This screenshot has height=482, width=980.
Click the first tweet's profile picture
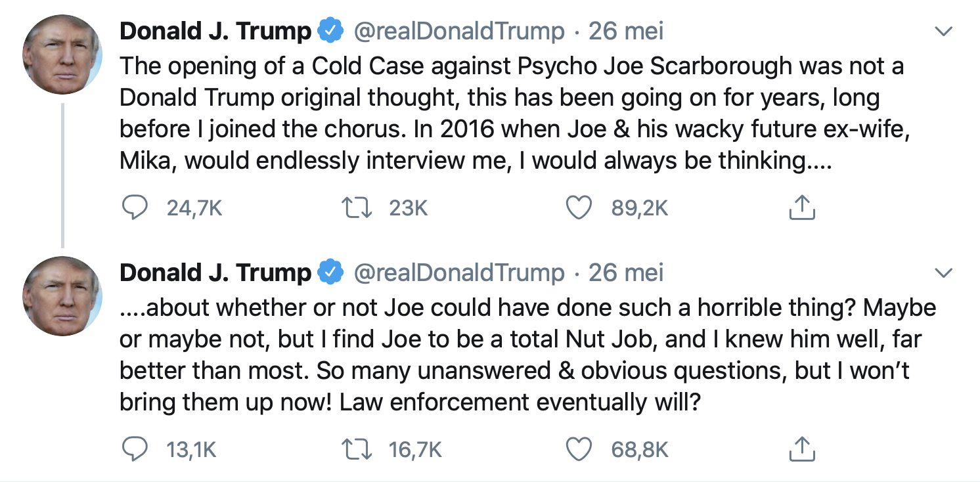(x=62, y=55)
